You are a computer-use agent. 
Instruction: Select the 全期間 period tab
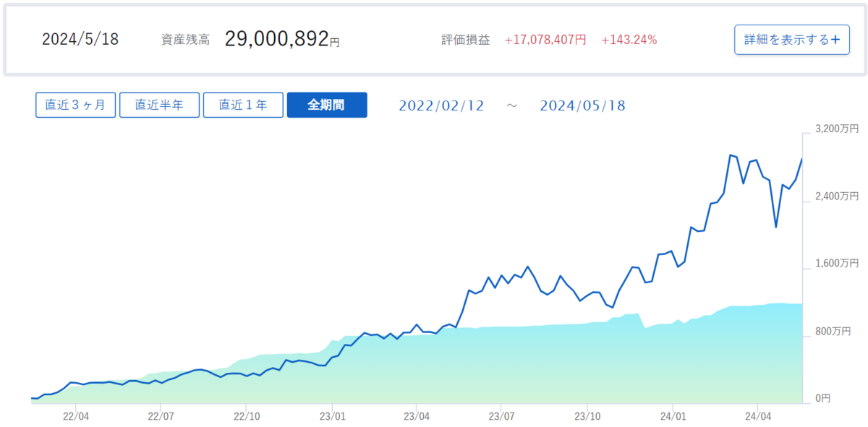point(327,105)
